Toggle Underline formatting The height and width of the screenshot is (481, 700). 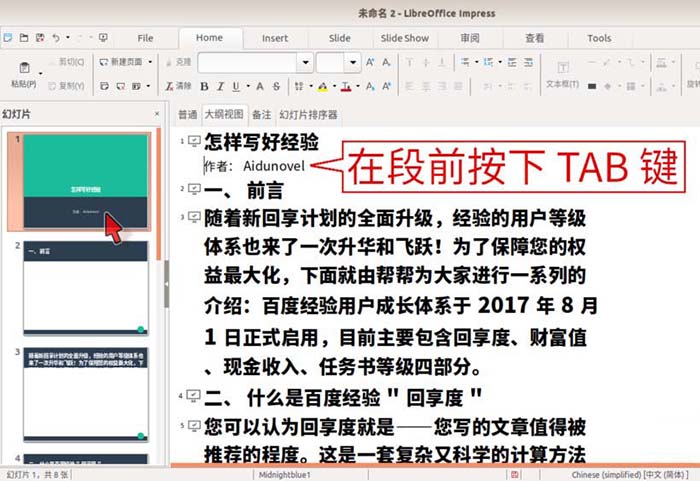[236, 86]
